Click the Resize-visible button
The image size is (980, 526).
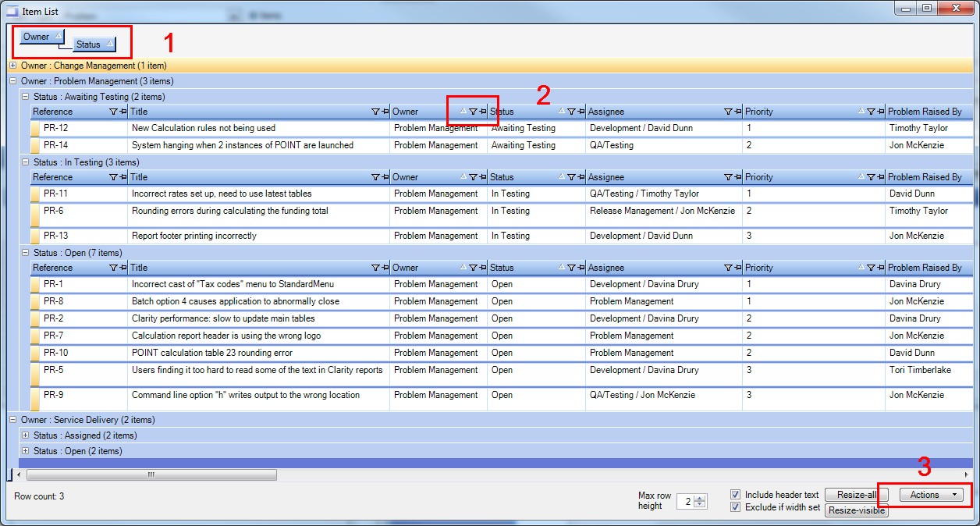coord(857,510)
